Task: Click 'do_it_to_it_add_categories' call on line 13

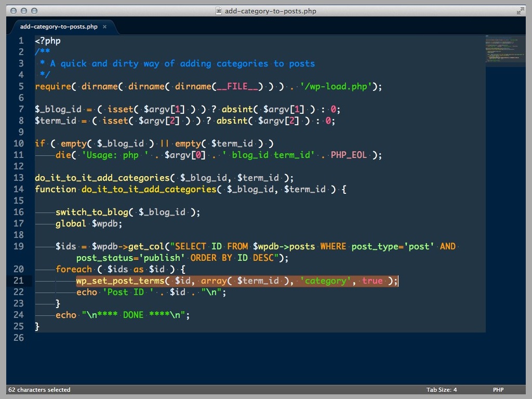Action: [102, 178]
